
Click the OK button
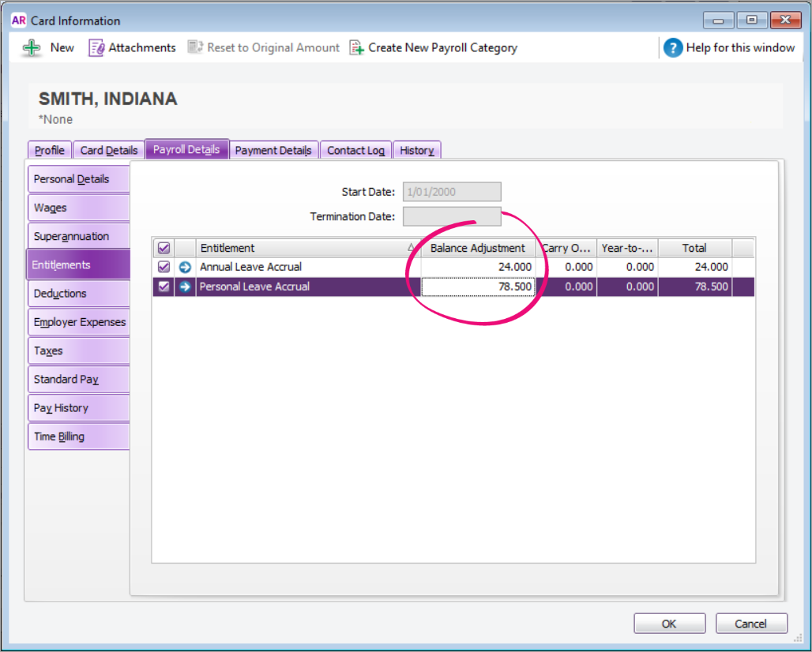669,624
